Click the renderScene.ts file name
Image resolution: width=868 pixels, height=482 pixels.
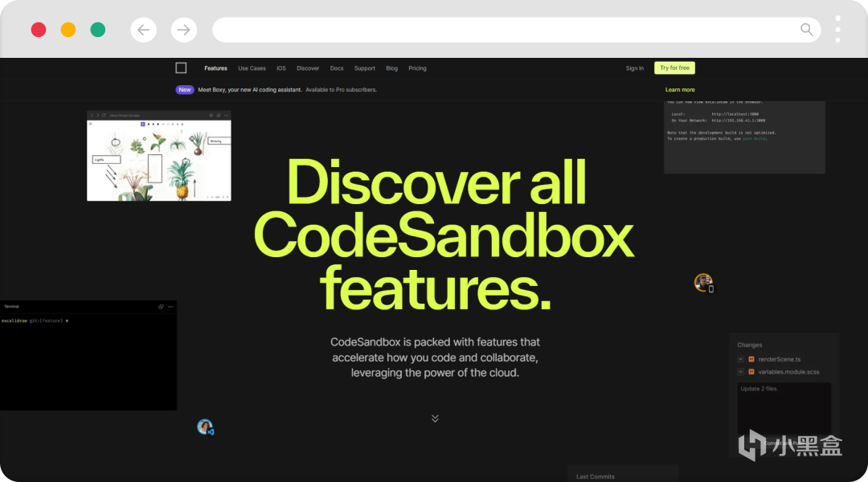coord(780,359)
